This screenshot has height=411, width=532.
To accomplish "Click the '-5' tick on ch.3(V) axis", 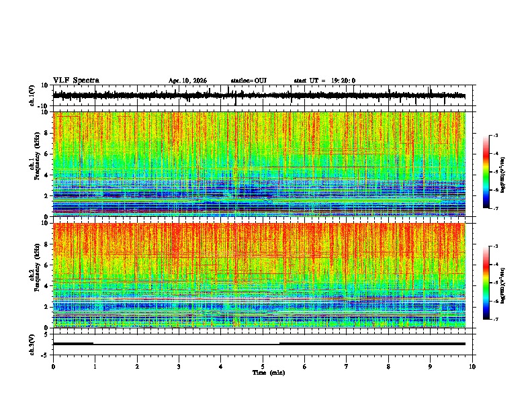I will pos(45,355).
